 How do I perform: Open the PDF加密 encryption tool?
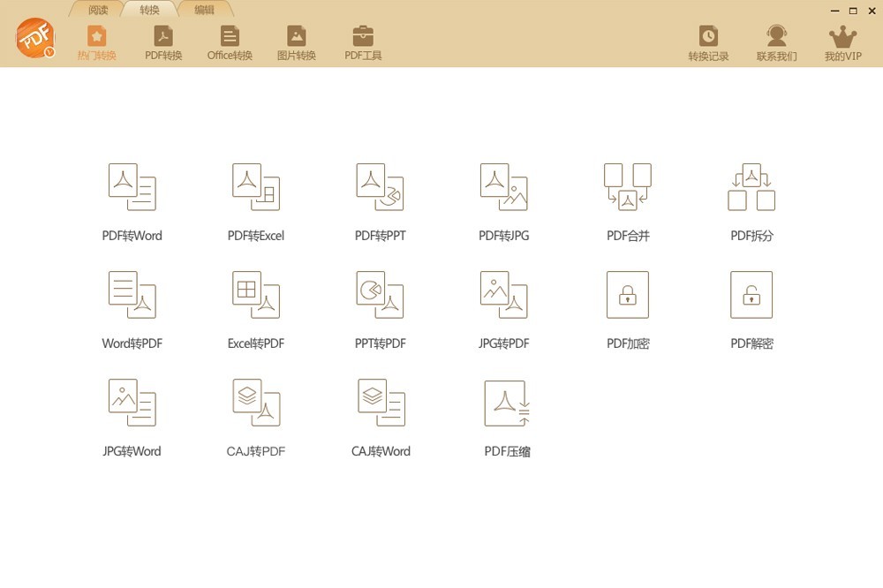[x=628, y=295]
